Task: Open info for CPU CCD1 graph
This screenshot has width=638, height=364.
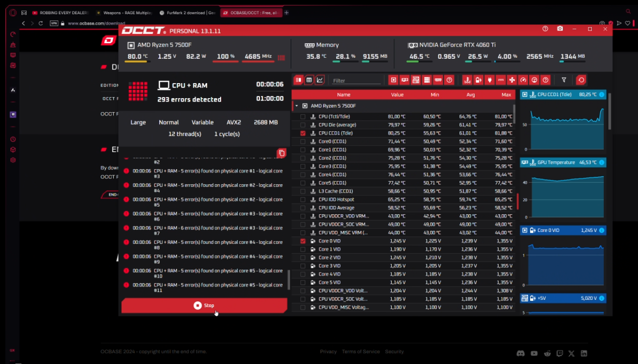Action: (602, 94)
